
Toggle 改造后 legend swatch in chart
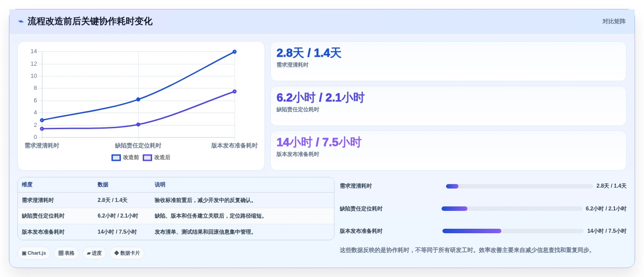point(147,158)
